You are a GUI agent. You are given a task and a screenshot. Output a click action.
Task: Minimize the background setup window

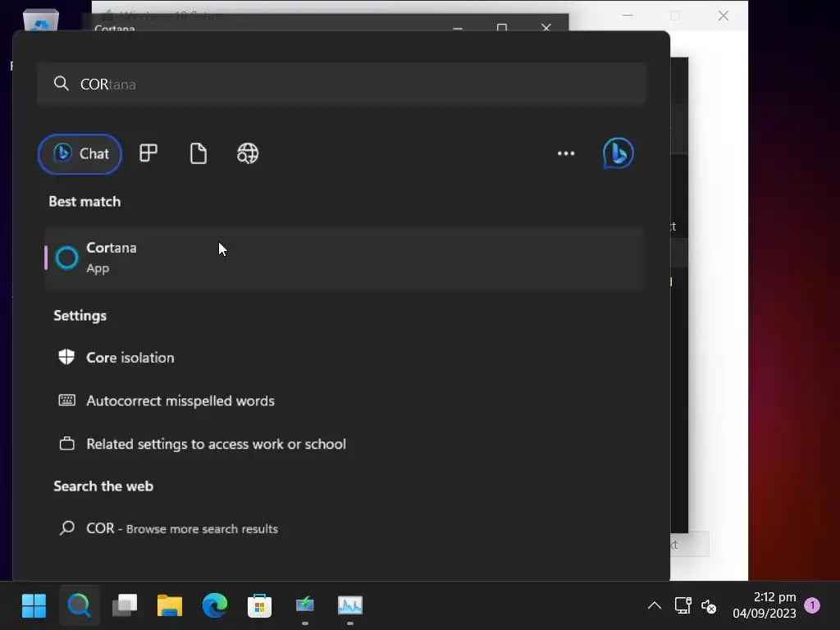click(x=628, y=16)
